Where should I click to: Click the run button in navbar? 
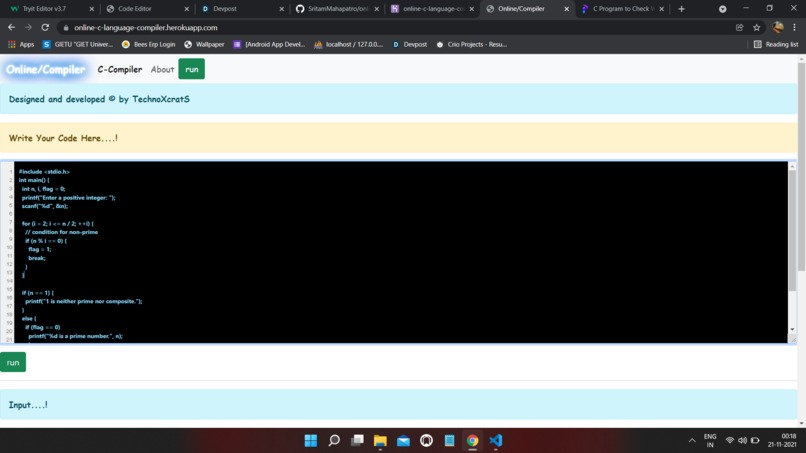point(191,69)
